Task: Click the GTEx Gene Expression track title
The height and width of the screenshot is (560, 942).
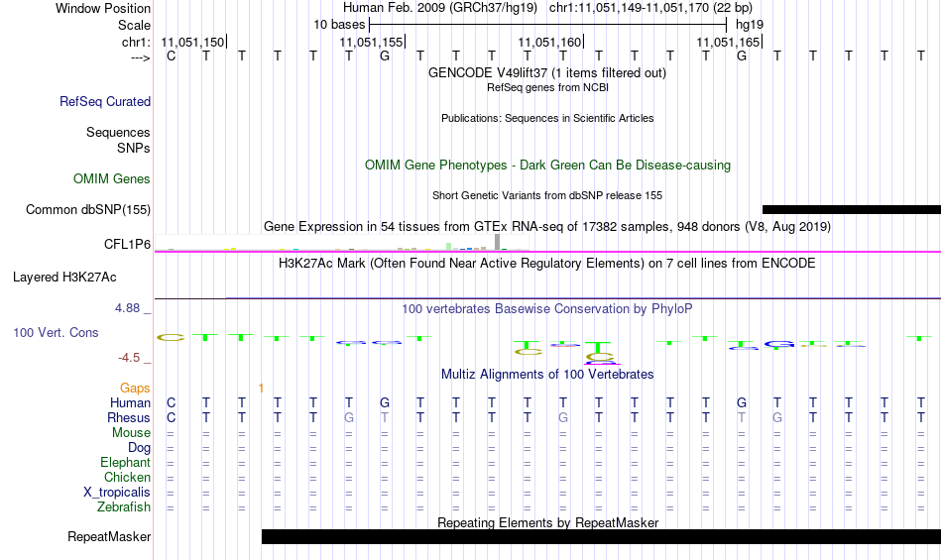Action: [x=546, y=227]
